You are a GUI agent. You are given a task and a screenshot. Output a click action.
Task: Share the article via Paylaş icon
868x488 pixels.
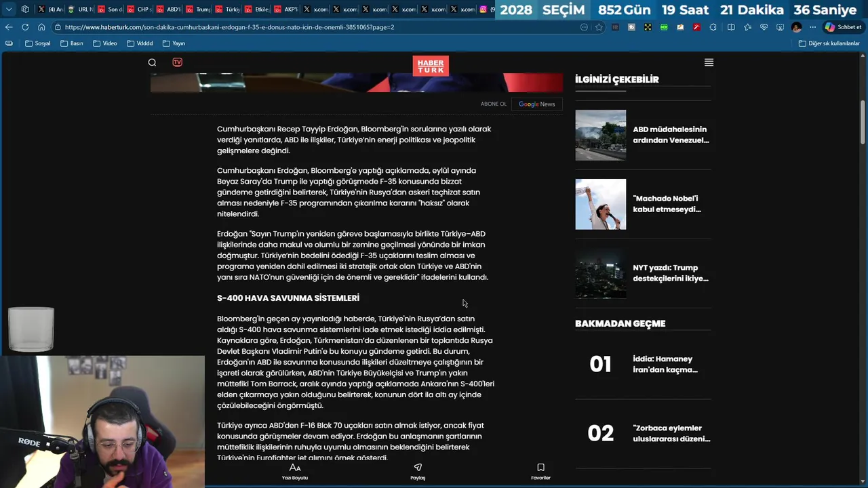click(x=418, y=468)
